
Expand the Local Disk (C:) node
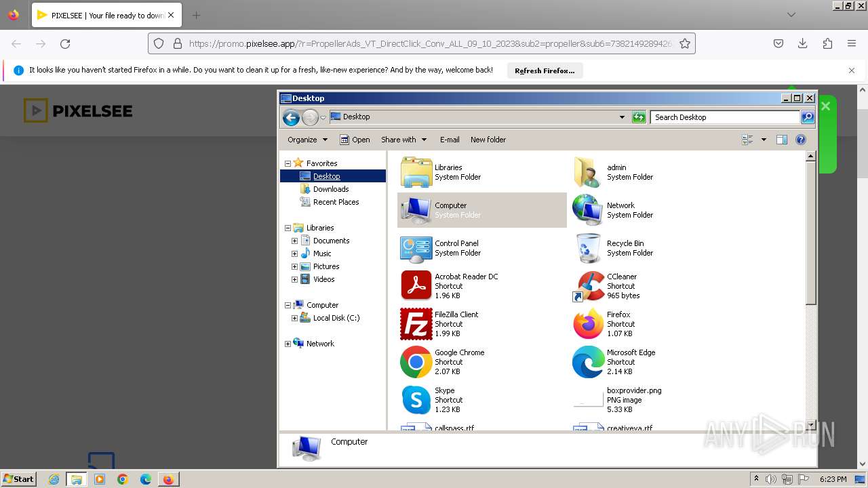(294, 318)
